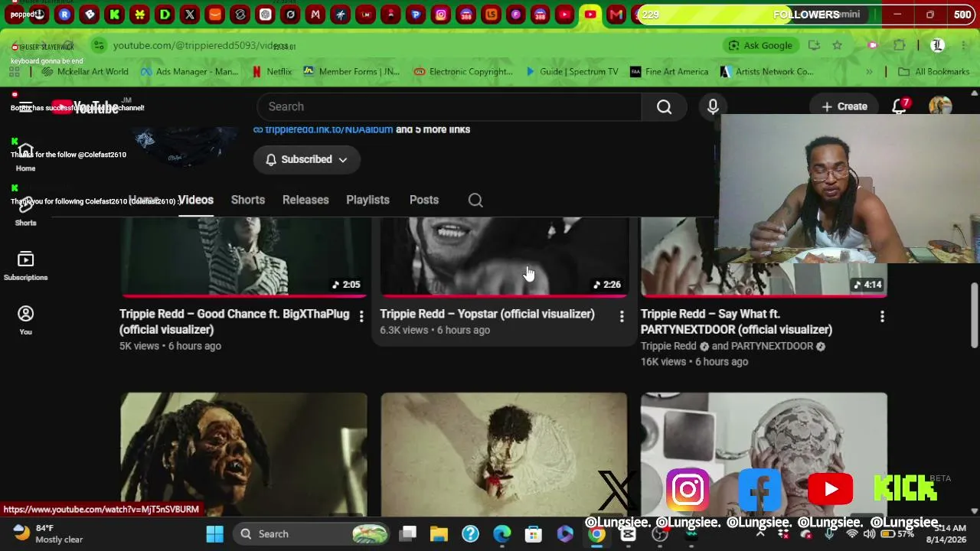Open the Mckellar Art World bookmark

point(85,72)
